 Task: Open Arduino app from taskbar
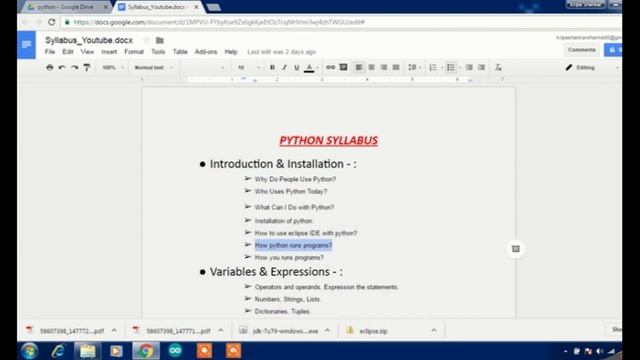[x=176, y=351]
